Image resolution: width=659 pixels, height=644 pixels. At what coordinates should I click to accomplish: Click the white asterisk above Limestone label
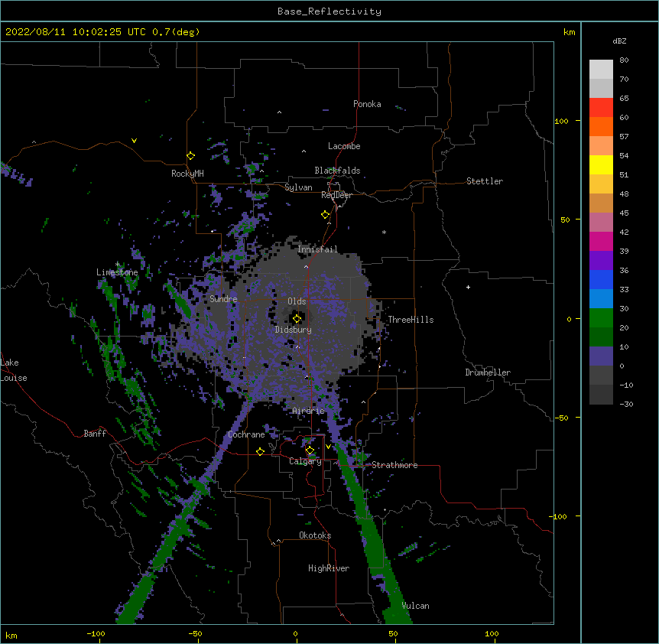pos(118,264)
